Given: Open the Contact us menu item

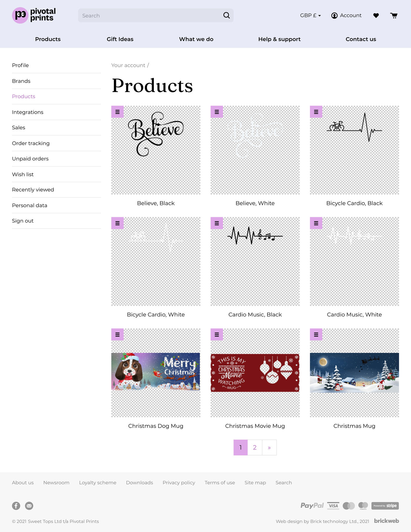Looking at the screenshot, I should pos(361,39).
